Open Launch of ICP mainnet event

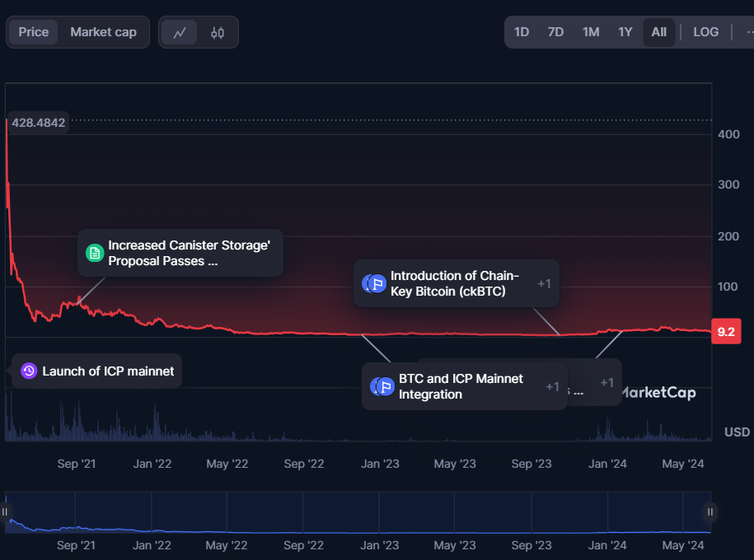[x=96, y=371]
